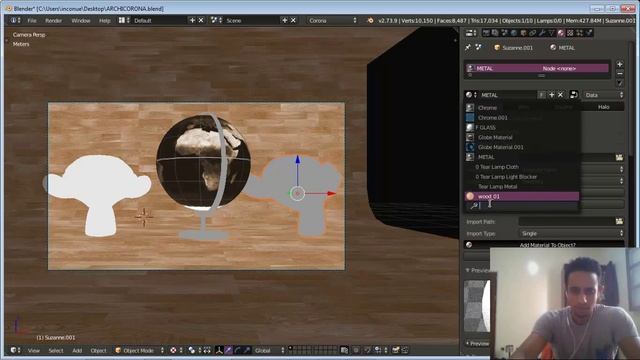The image size is (640, 360).
Task: Click the METAL material breadcrumb
Action: tap(562, 48)
